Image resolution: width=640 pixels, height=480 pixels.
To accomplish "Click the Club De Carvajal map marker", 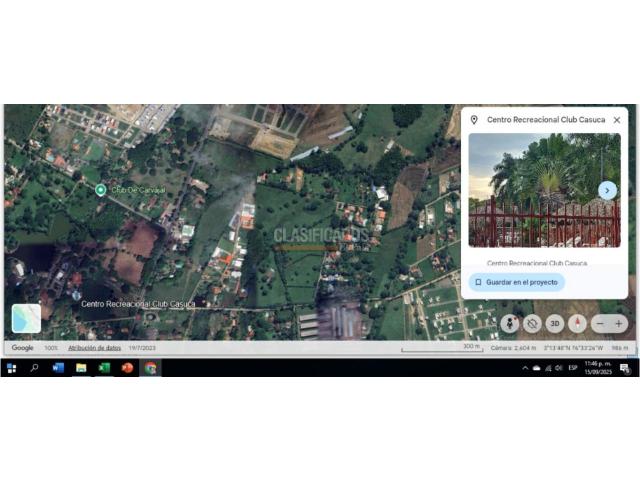I will [100, 189].
